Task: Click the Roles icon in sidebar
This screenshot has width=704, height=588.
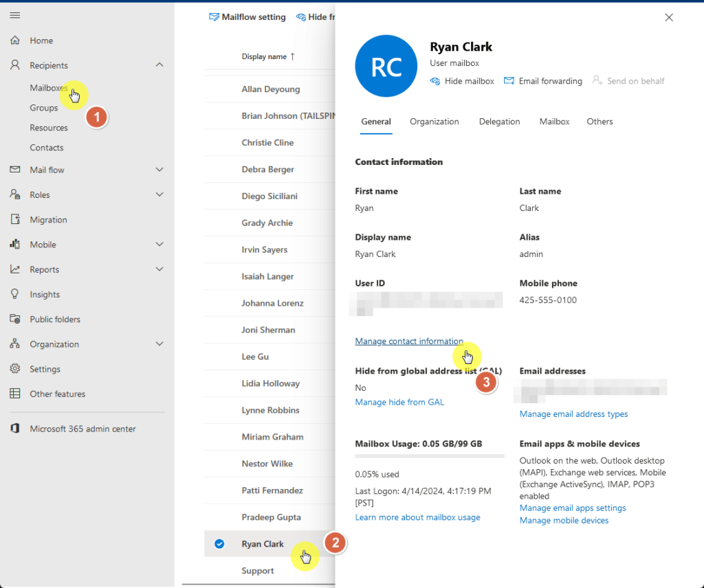Action: point(15,194)
